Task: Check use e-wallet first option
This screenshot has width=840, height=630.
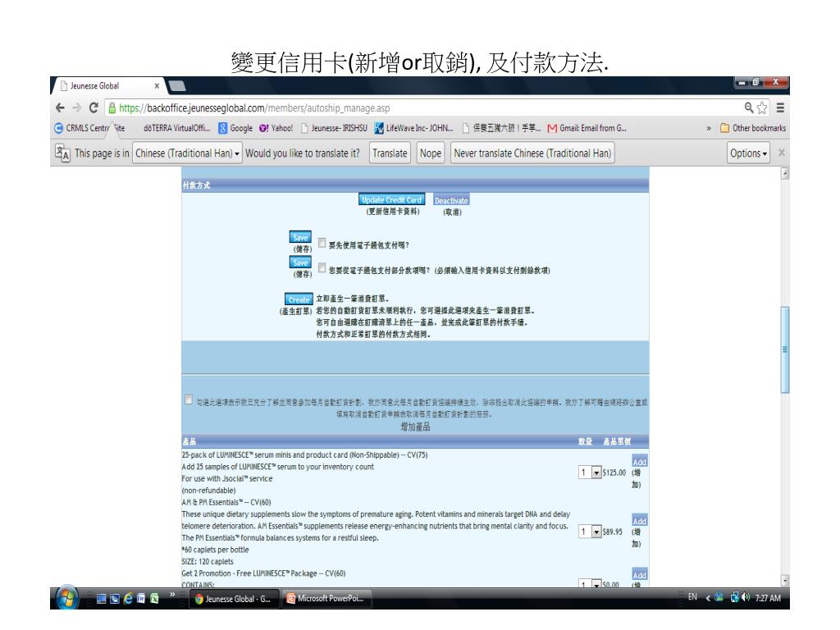Action: tap(322, 243)
